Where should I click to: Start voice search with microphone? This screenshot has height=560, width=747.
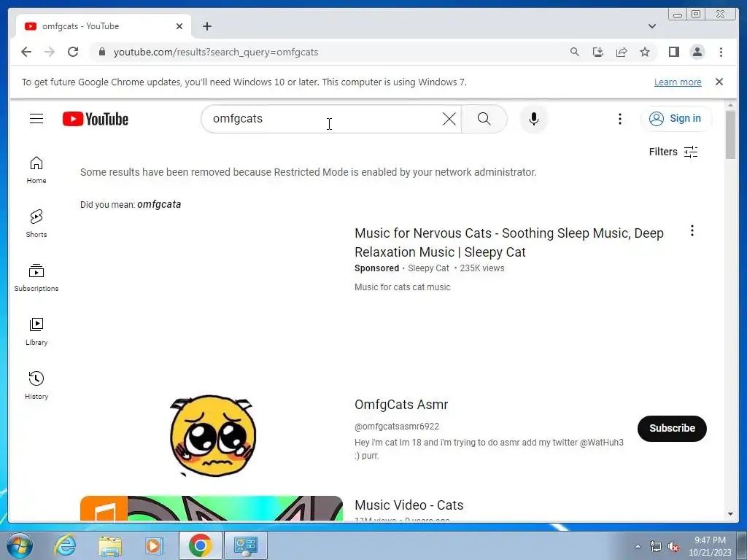(x=533, y=119)
